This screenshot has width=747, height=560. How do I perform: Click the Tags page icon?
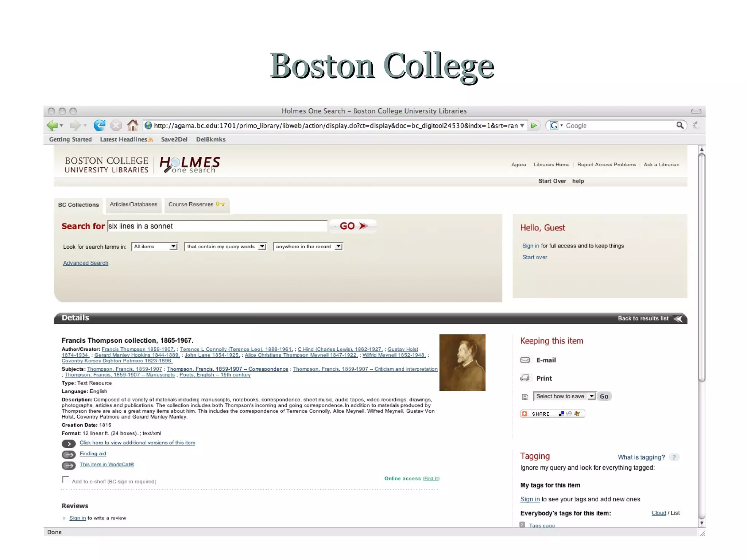(522, 525)
